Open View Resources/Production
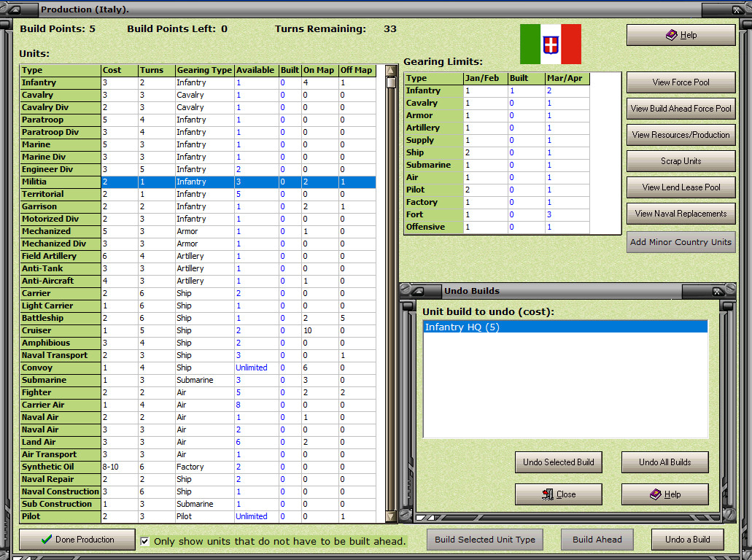The width and height of the screenshot is (752, 560). (680, 134)
